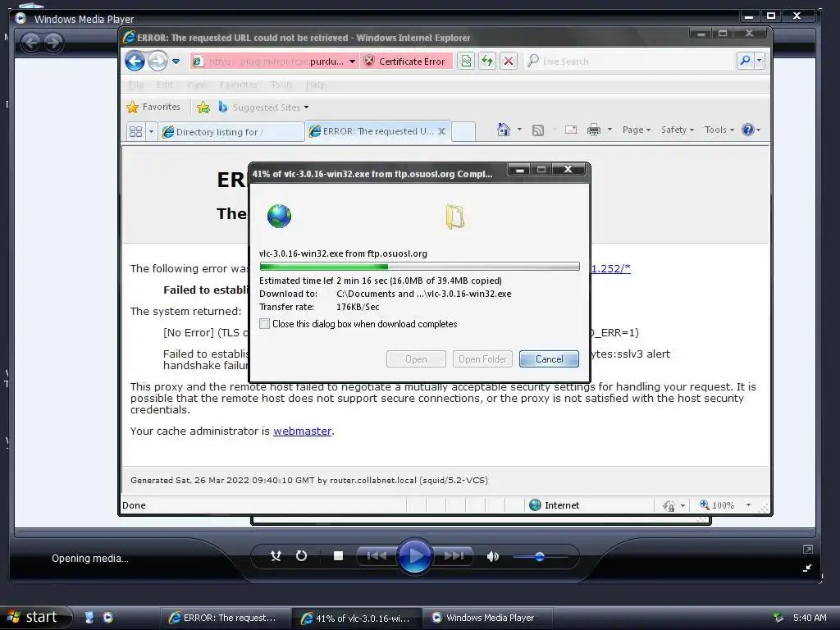Open the File menu in Internet Explorer
This screenshot has width=840, height=630.
(136, 84)
